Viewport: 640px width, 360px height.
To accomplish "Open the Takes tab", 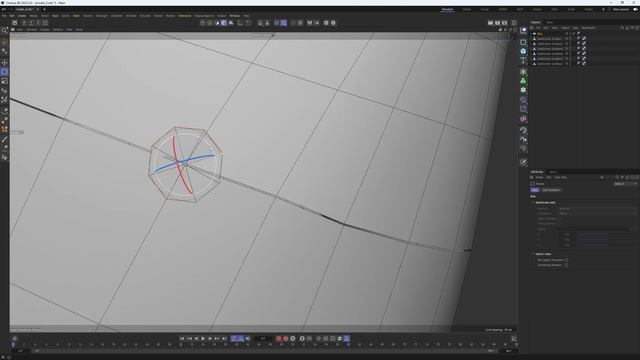I will pyautogui.click(x=550, y=22).
